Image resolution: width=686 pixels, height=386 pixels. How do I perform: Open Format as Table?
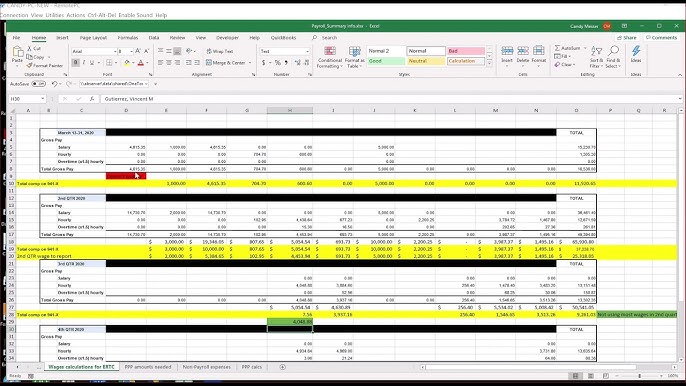(354, 57)
